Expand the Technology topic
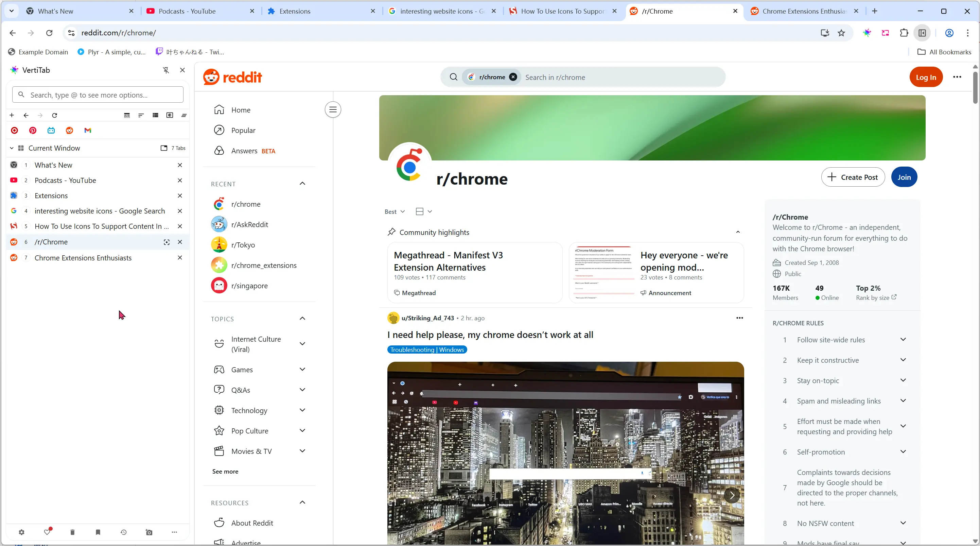The width and height of the screenshot is (980, 546). (302, 410)
